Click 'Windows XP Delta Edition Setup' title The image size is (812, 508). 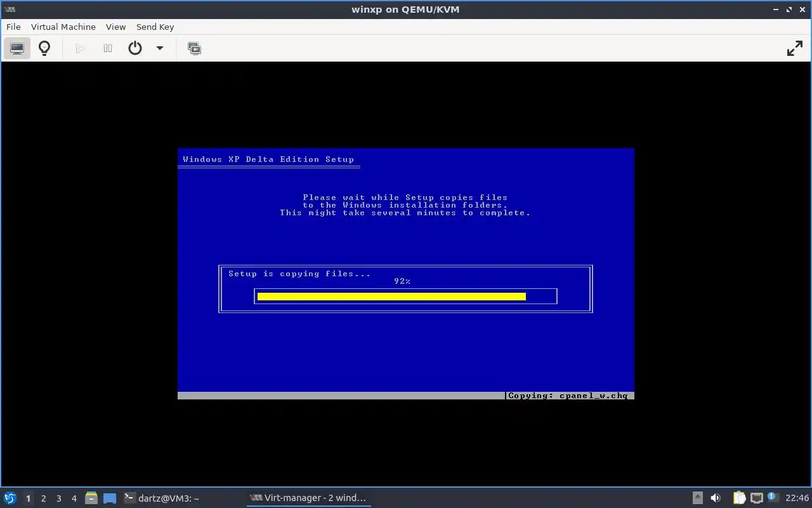coord(268,159)
